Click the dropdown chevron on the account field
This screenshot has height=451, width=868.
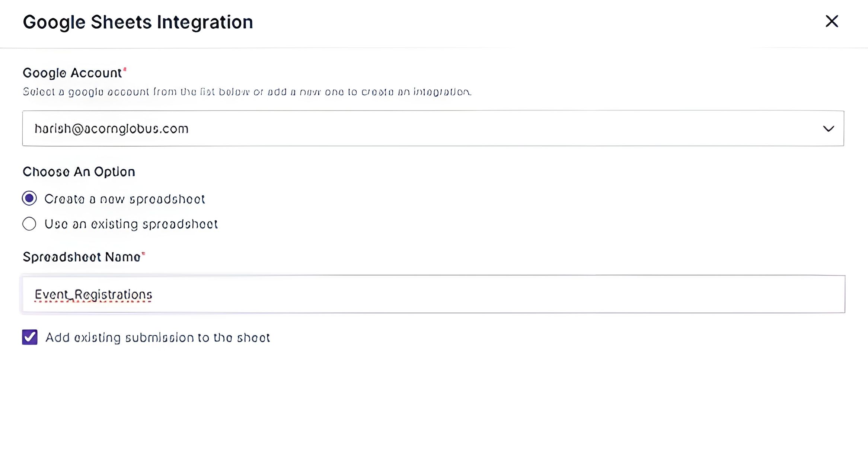(829, 129)
